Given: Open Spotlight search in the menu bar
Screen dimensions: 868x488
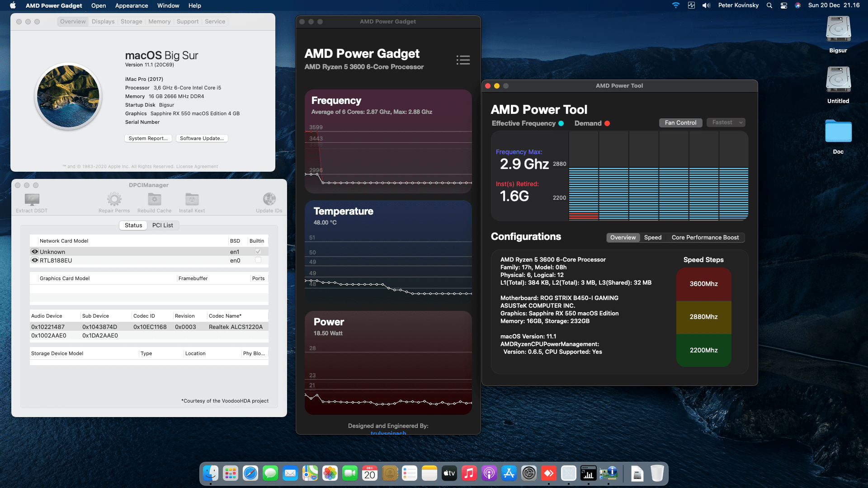Looking at the screenshot, I should tap(769, 5).
